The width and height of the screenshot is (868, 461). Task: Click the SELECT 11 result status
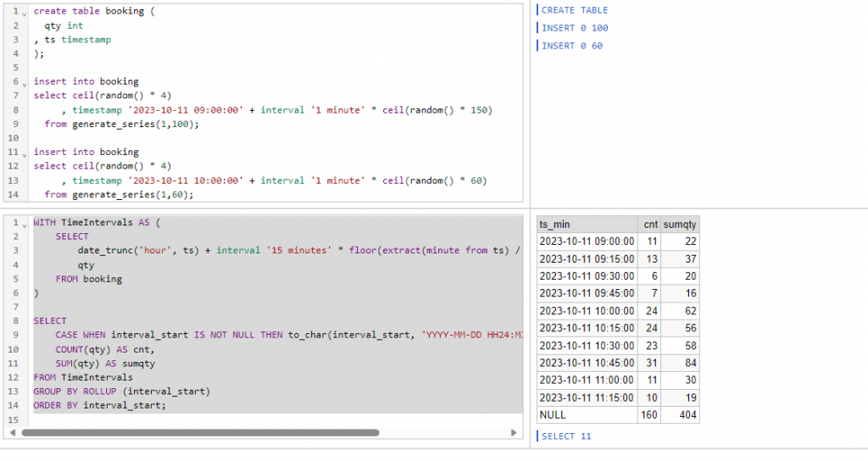(565, 436)
